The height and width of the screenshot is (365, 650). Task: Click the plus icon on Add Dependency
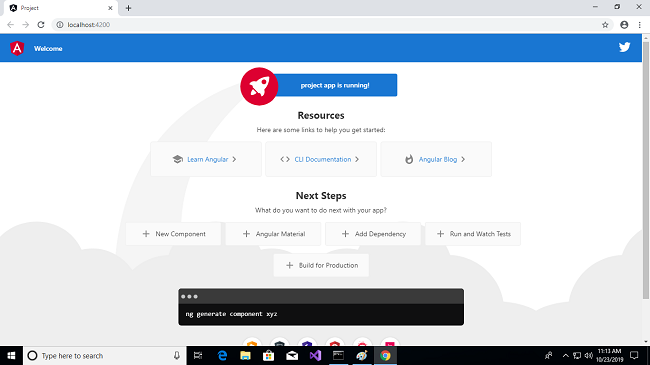[x=345, y=234]
